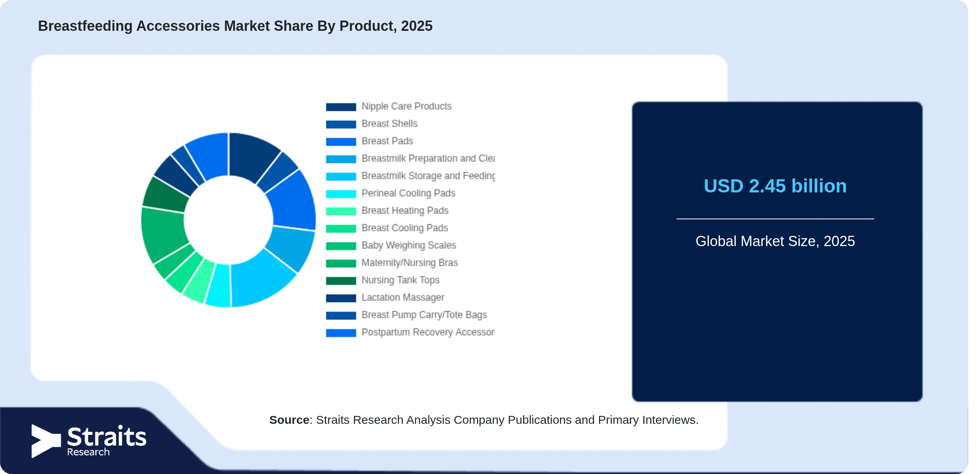Viewport: 980px width, 474px height.
Task: Click the 'USD 2.45 billion' value
Action: (x=775, y=186)
